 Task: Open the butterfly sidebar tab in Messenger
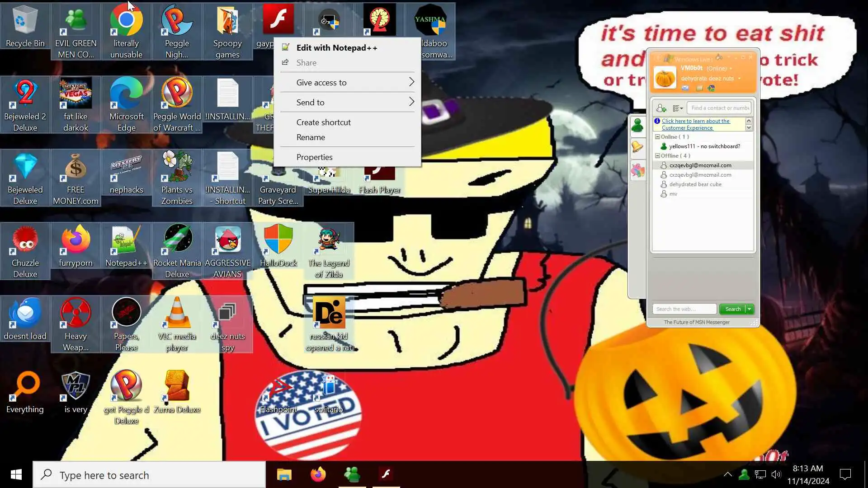click(637, 171)
